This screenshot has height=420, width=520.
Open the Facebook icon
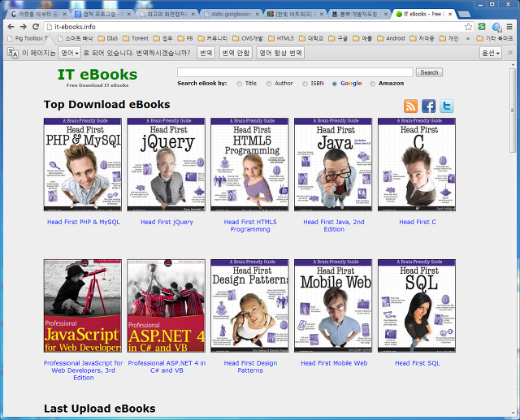pos(428,106)
